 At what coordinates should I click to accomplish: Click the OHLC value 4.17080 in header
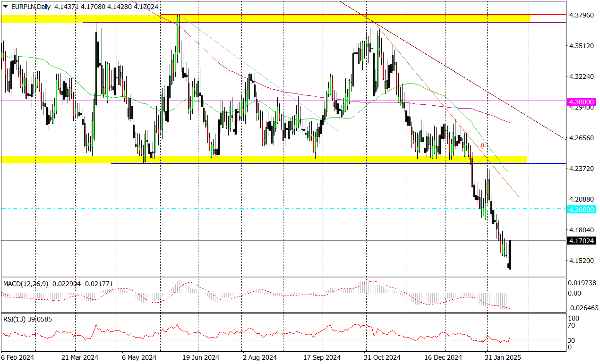(x=92, y=7)
